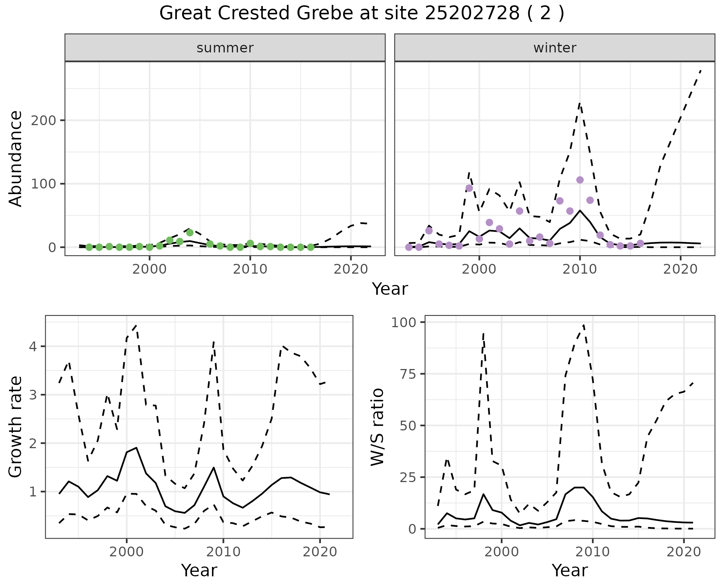Click the 100 tick on W/S ratio axis
The width and height of the screenshot is (724, 588).
tap(404, 322)
